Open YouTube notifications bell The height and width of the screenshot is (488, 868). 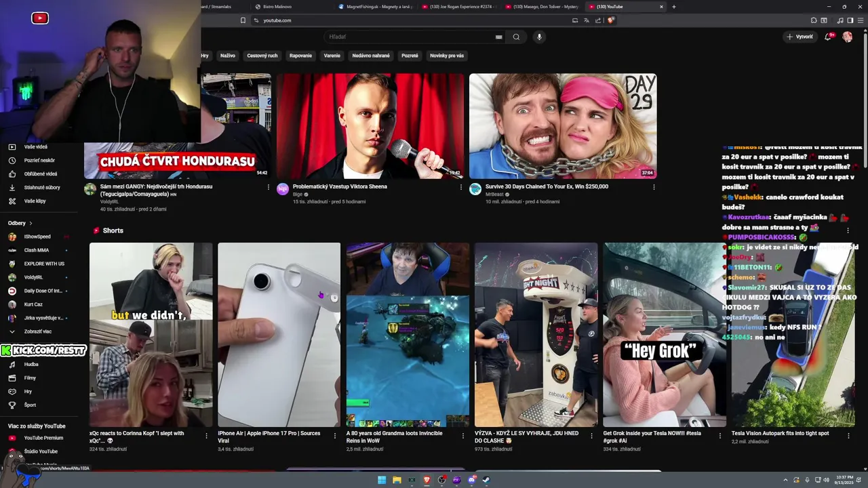[828, 37]
